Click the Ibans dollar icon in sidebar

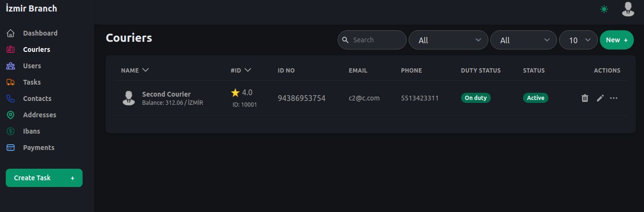(11, 131)
